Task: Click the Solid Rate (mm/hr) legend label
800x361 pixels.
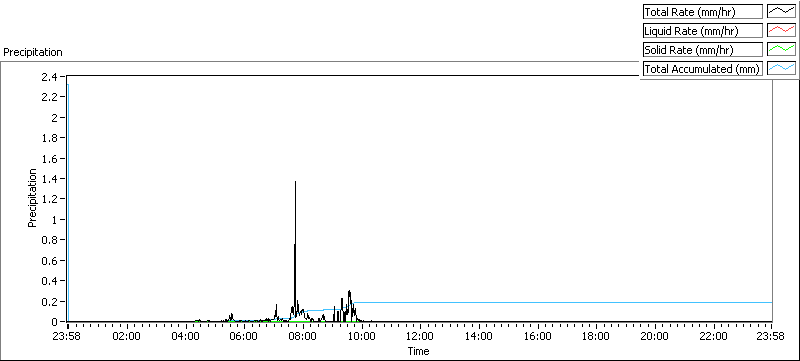Action: click(x=702, y=50)
